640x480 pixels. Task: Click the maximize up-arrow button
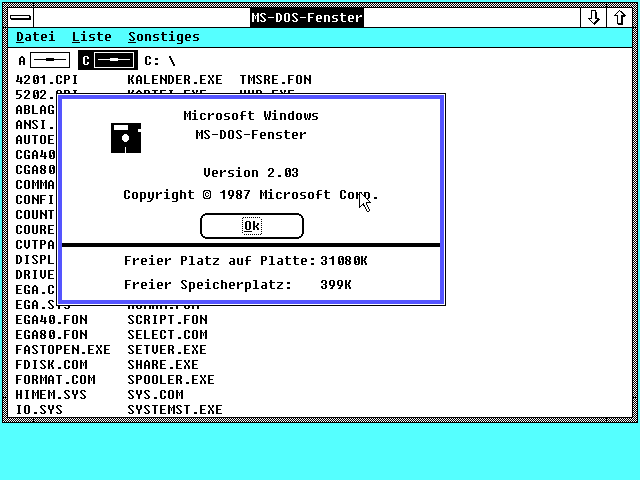click(x=620, y=18)
